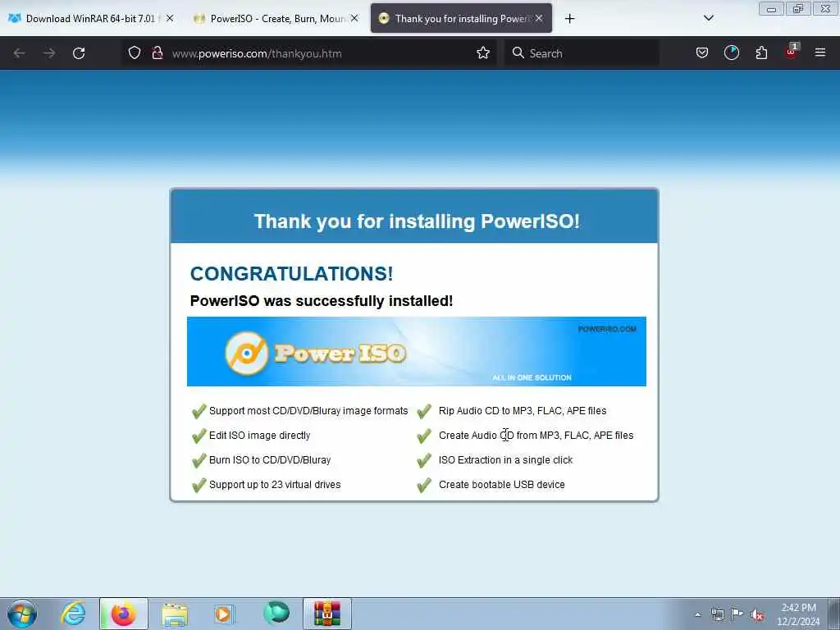Close the Thank you for installing tab
This screenshot has width=840, height=630.
point(539,18)
